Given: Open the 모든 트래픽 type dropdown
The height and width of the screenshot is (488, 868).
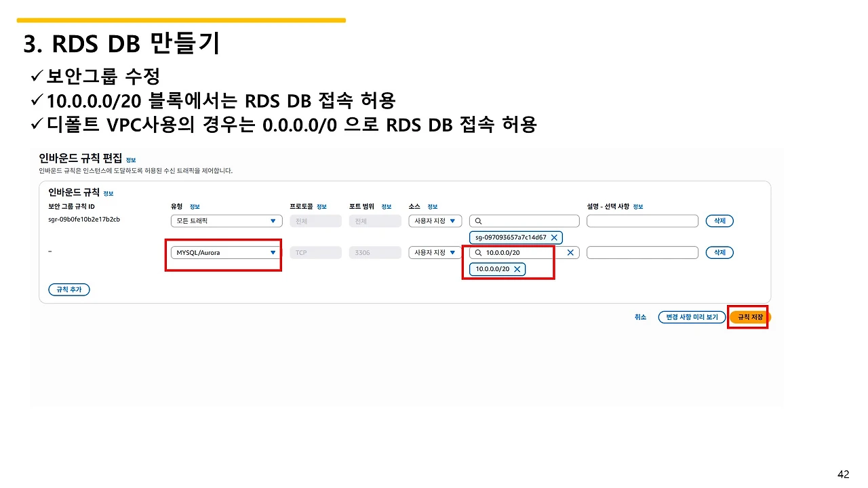Looking at the screenshot, I should click(x=226, y=220).
